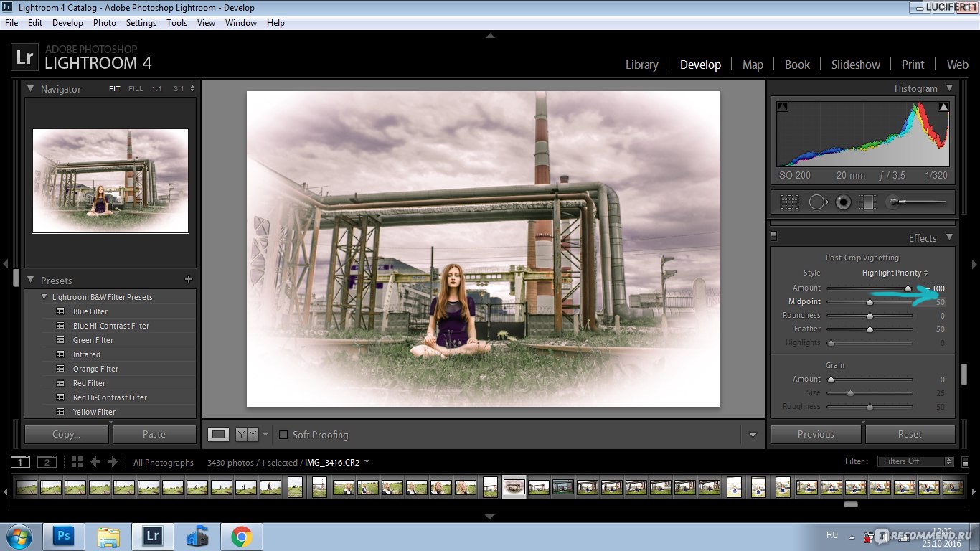The image size is (980, 551).
Task: Switch to the Slideshow module
Action: click(856, 65)
